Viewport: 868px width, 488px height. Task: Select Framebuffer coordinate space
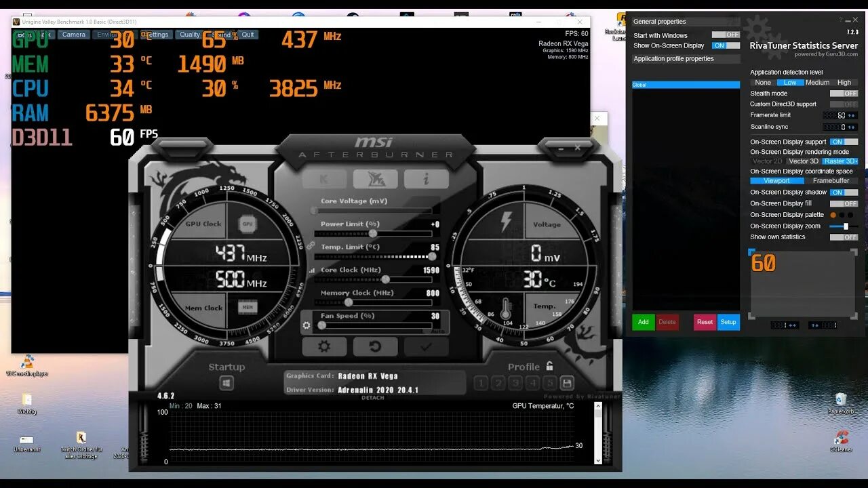(x=831, y=181)
